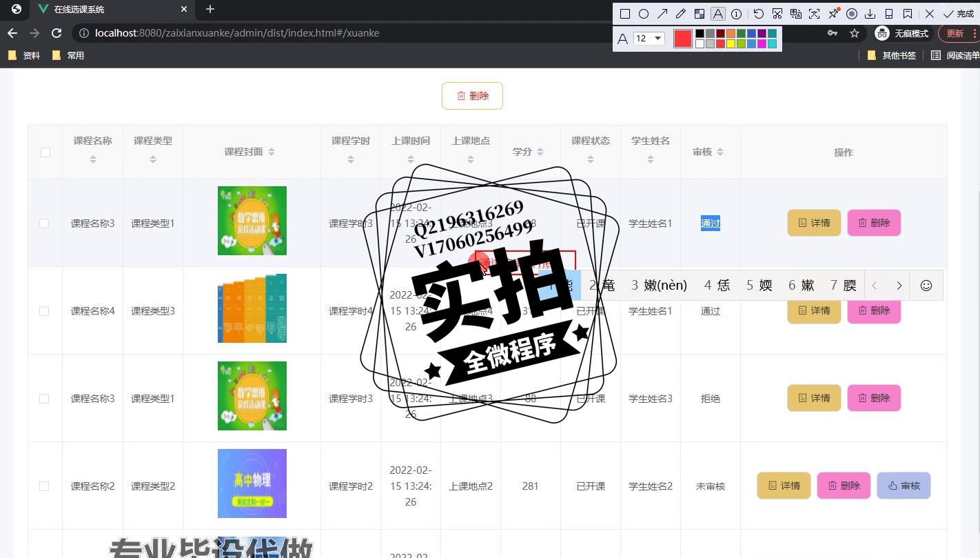
Task: Open the 其他书签 folder
Action: tap(892, 55)
